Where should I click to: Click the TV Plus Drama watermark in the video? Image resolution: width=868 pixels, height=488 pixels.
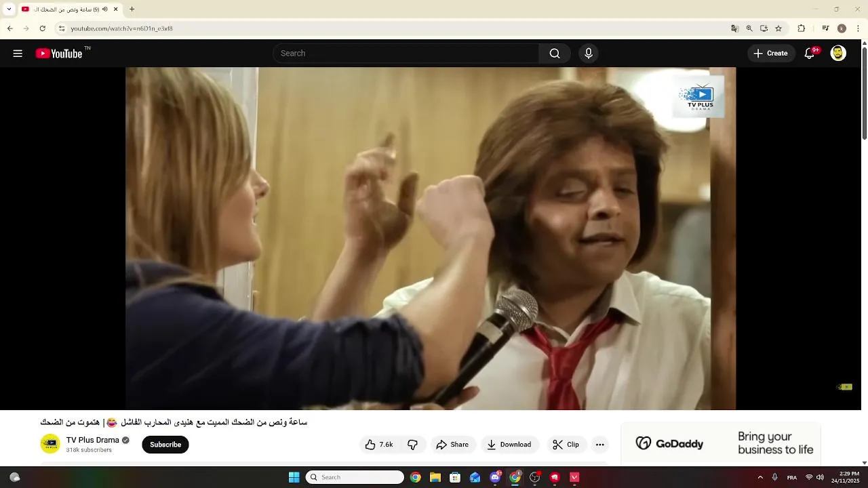[x=700, y=96]
